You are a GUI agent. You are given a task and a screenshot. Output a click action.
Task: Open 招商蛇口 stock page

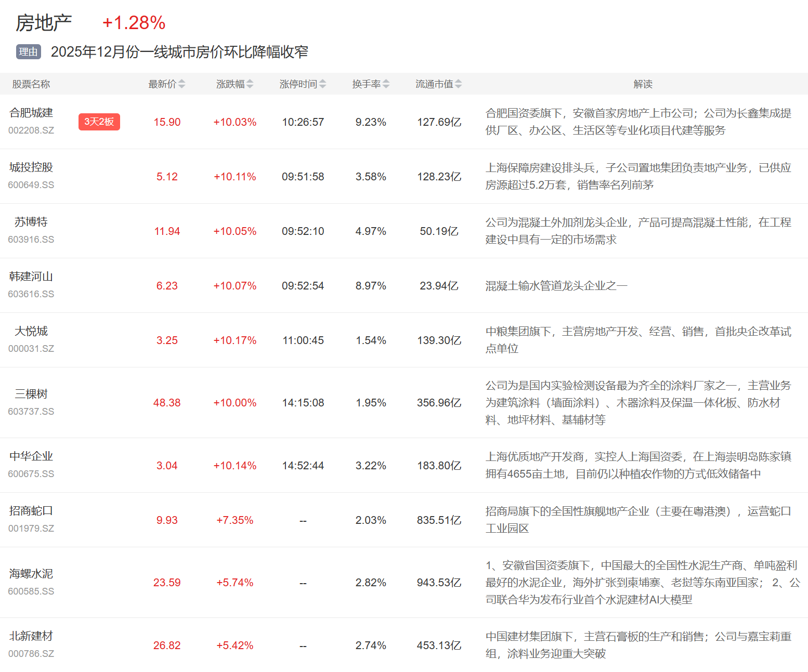click(x=31, y=511)
